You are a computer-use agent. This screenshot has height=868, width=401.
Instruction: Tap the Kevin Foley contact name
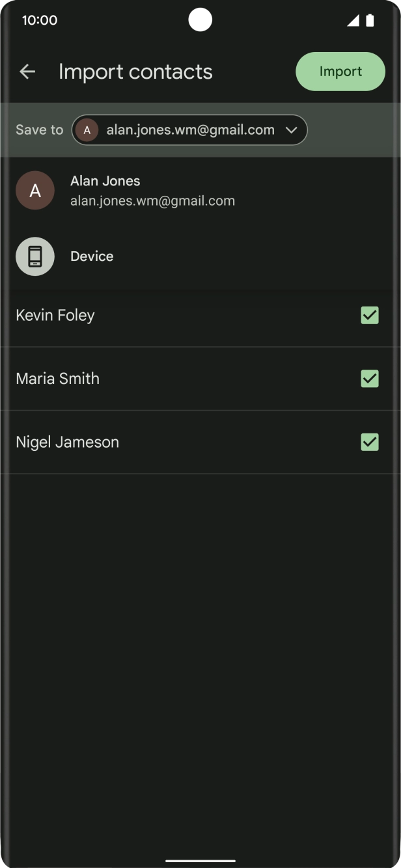(55, 316)
